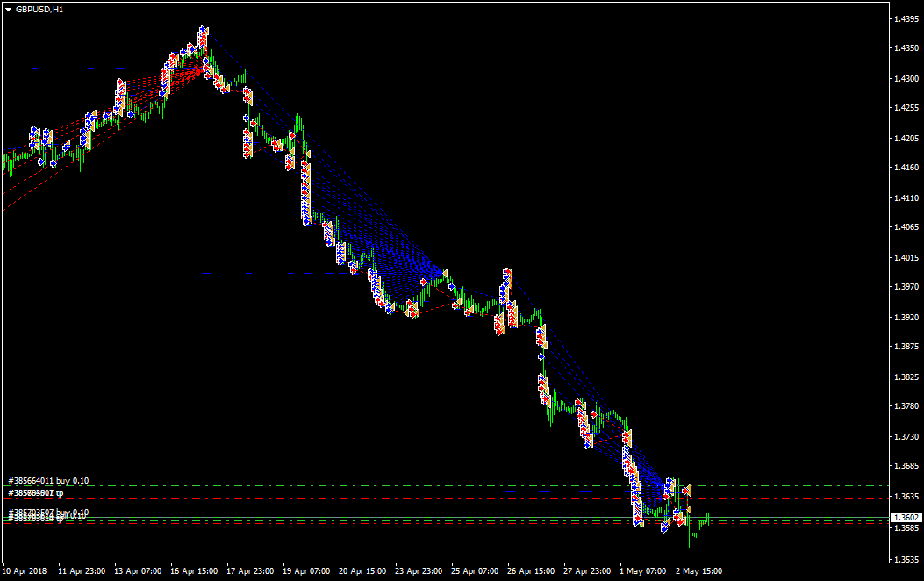This screenshot has width=924, height=581.
Task: Click the 10 Apr 2018 date label
Action: click(x=25, y=571)
